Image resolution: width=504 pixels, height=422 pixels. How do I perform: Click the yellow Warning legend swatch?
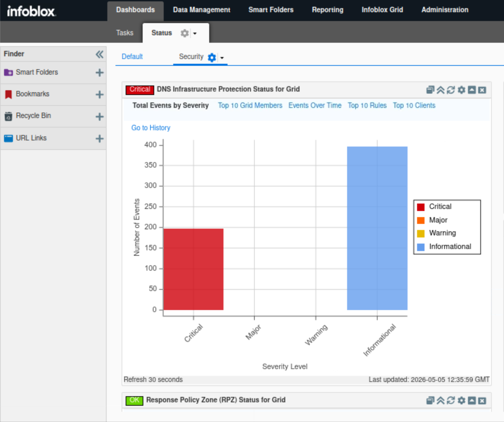(x=421, y=233)
